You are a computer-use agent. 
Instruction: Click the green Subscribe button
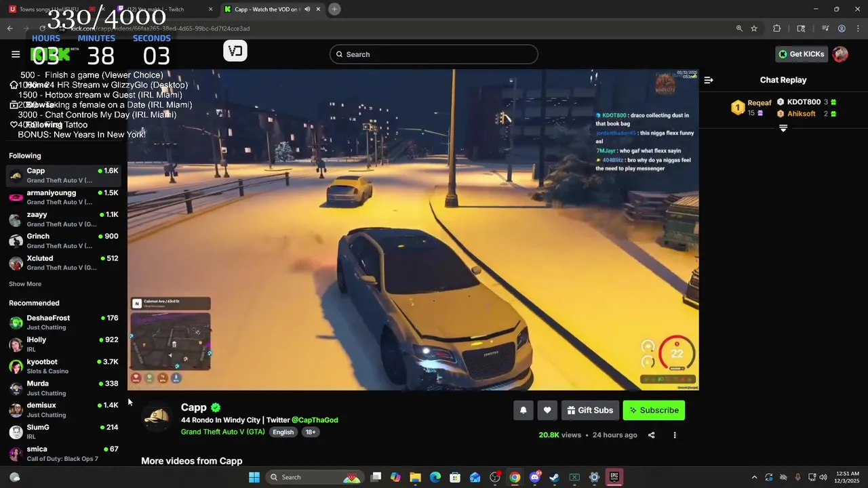click(654, 410)
